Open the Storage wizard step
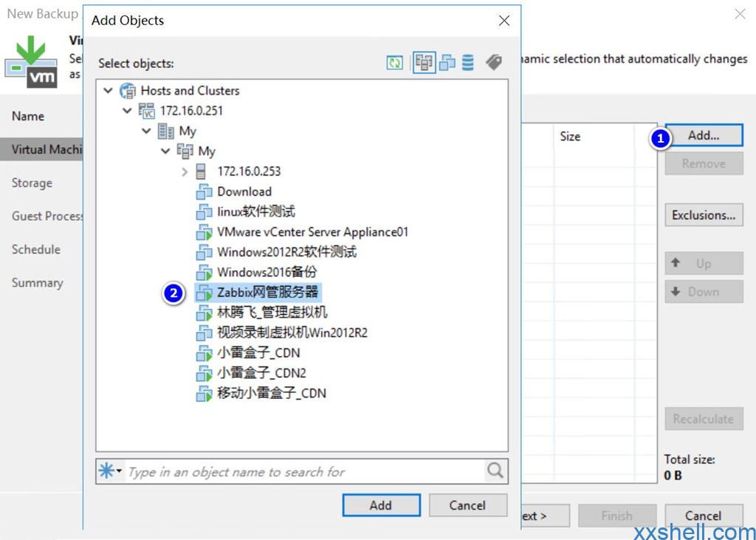 (32, 183)
